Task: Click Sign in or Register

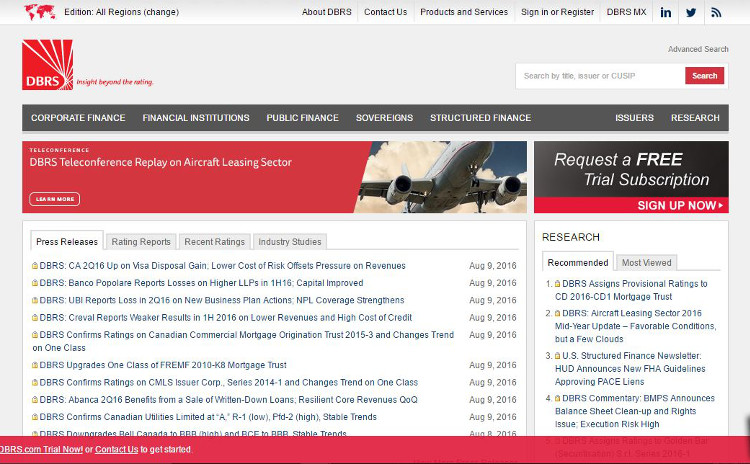Action: (x=557, y=12)
